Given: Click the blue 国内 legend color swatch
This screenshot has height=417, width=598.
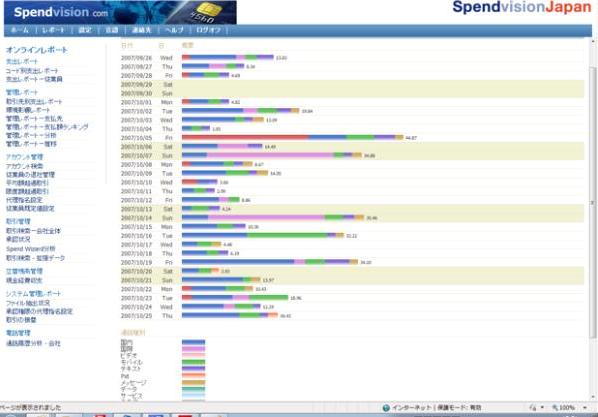Looking at the screenshot, I should [193, 342].
